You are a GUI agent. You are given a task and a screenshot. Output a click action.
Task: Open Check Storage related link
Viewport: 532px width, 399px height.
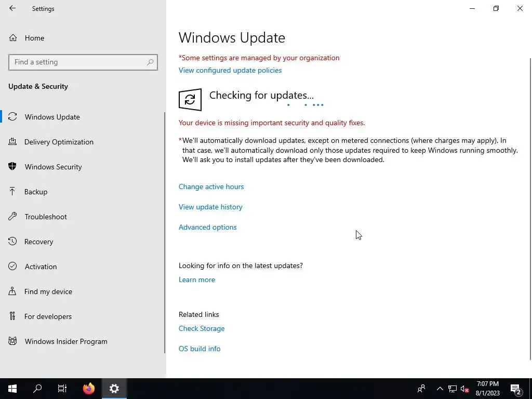pyautogui.click(x=202, y=328)
